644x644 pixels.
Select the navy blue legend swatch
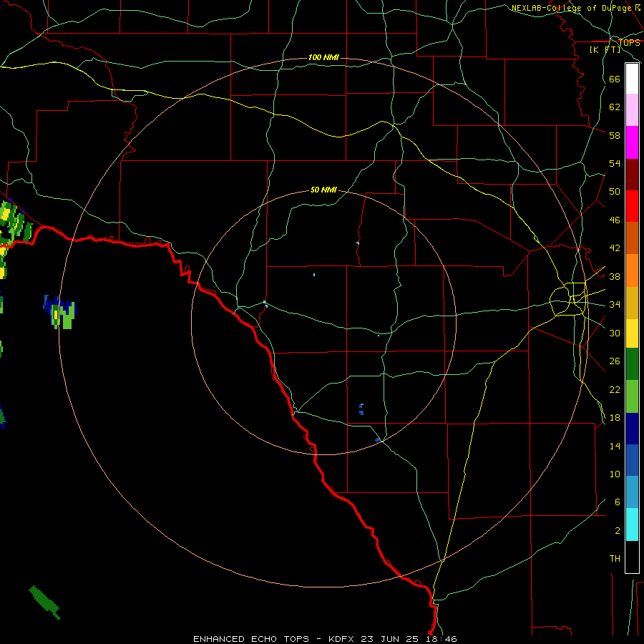(x=632, y=429)
